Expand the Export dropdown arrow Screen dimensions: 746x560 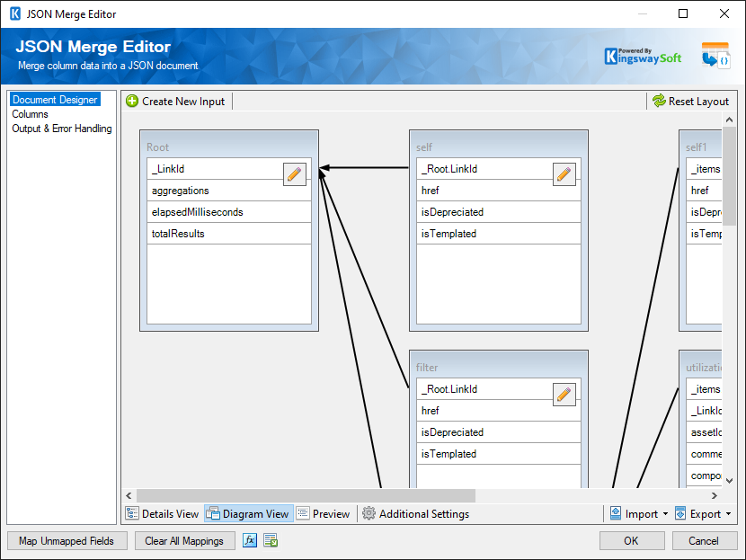[728, 513]
